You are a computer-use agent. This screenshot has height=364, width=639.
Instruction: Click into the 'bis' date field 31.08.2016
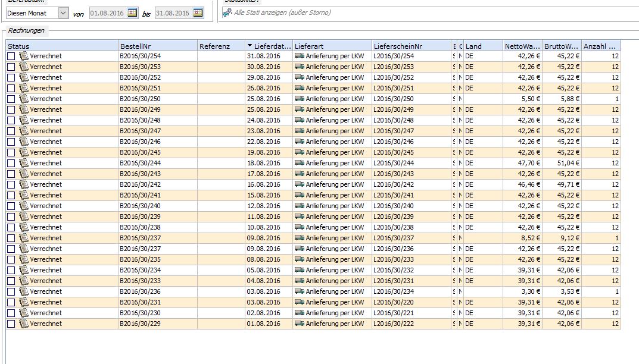(x=173, y=12)
